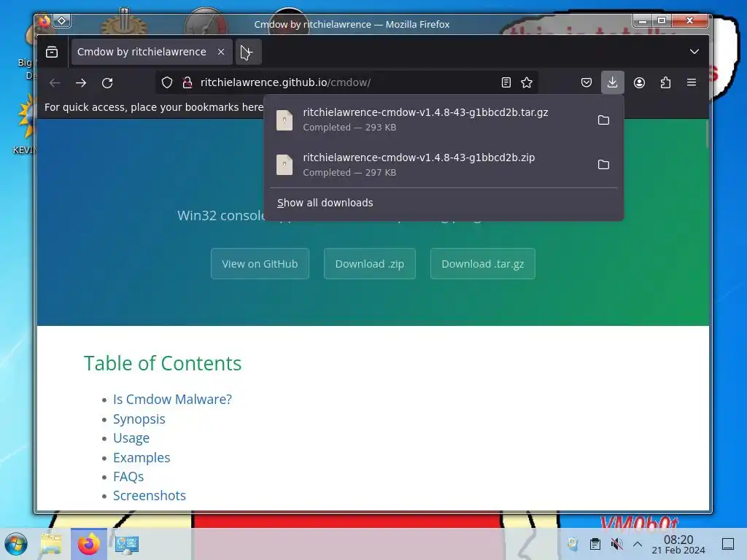Save page to Pocket
747x560 pixels.
(x=587, y=83)
